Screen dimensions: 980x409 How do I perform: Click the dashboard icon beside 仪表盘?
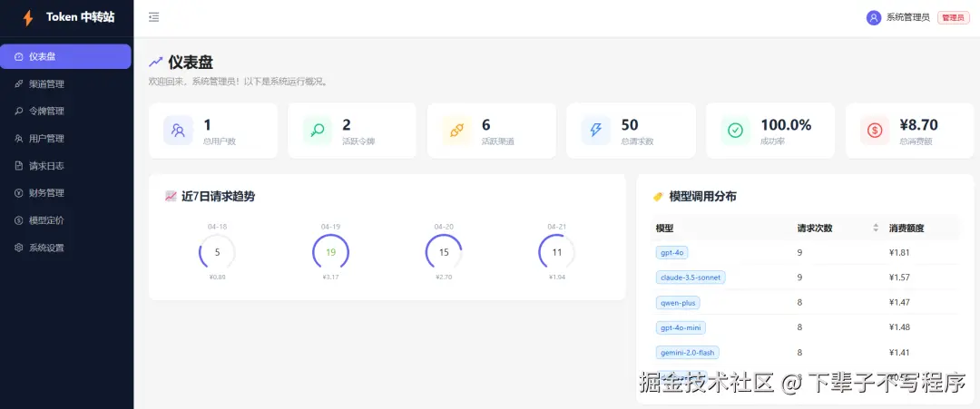coord(19,57)
